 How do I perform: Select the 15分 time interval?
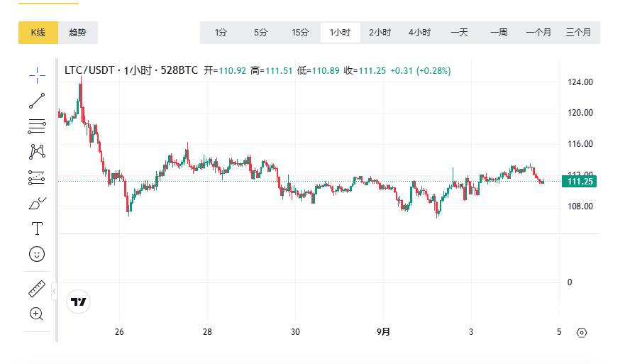pyautogui.click(x=300, y=33)
